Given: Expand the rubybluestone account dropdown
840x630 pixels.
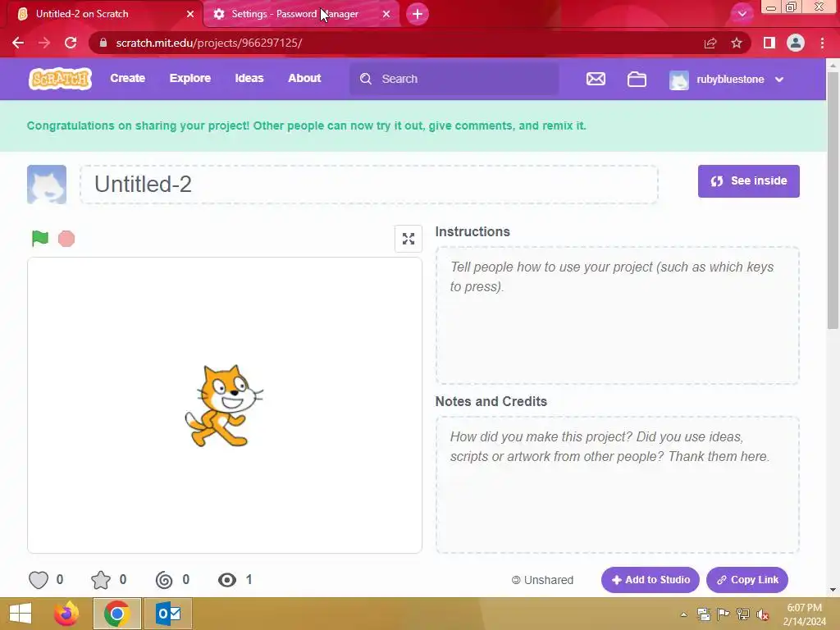Looking at the screenshot, I should click(779, 80).
